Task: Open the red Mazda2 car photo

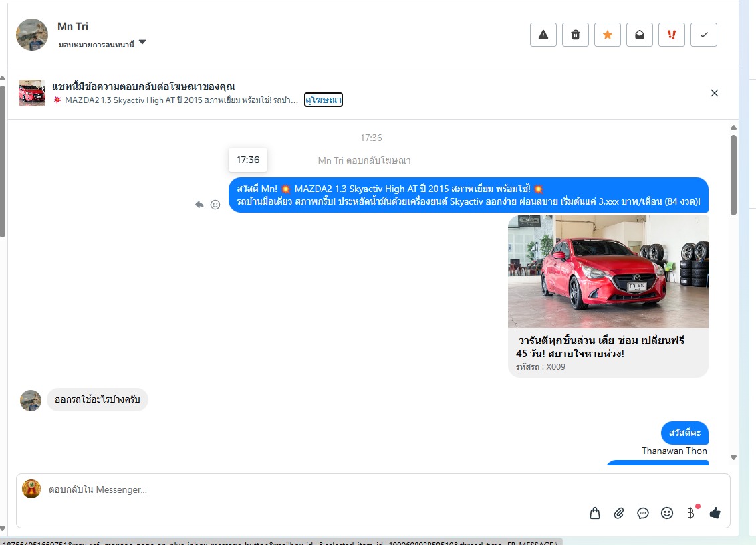Action: click(x=608, y=271)
